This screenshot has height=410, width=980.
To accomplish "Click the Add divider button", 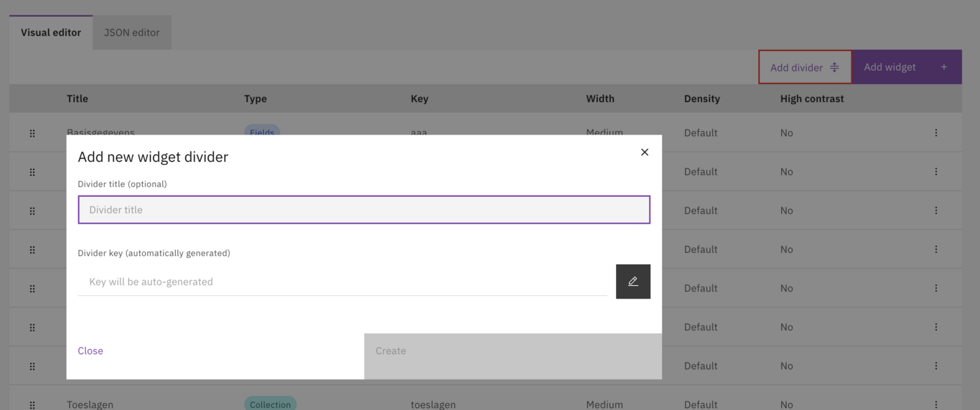I will [805, 67].
